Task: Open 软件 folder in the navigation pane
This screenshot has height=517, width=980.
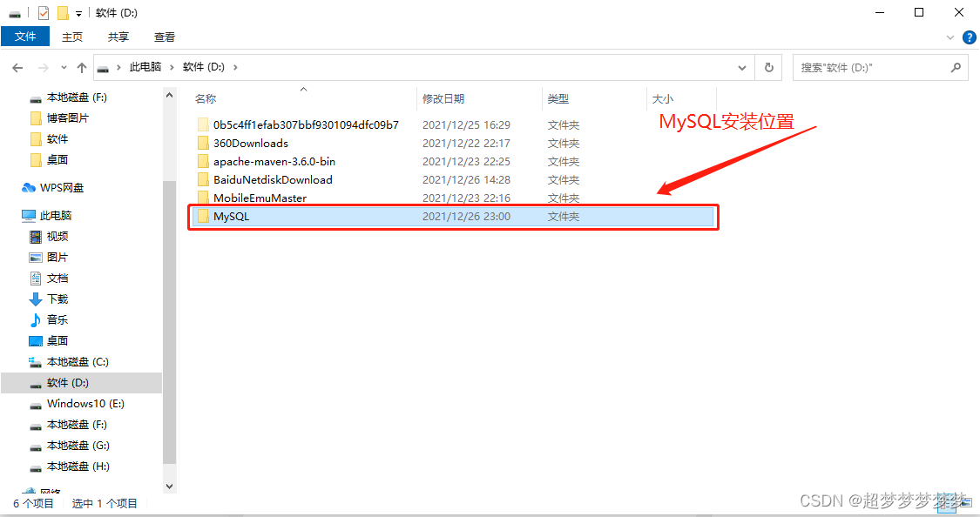Action: [x=57, y=138]
